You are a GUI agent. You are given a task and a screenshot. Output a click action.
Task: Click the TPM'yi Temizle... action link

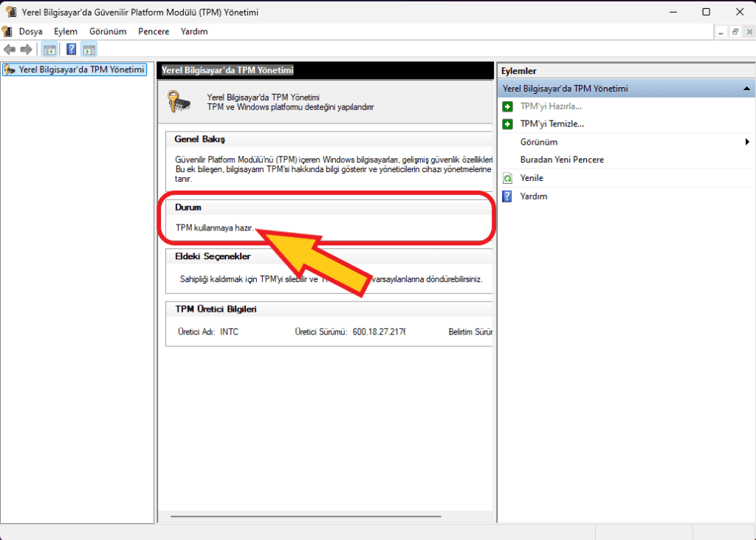click(551, 124)
